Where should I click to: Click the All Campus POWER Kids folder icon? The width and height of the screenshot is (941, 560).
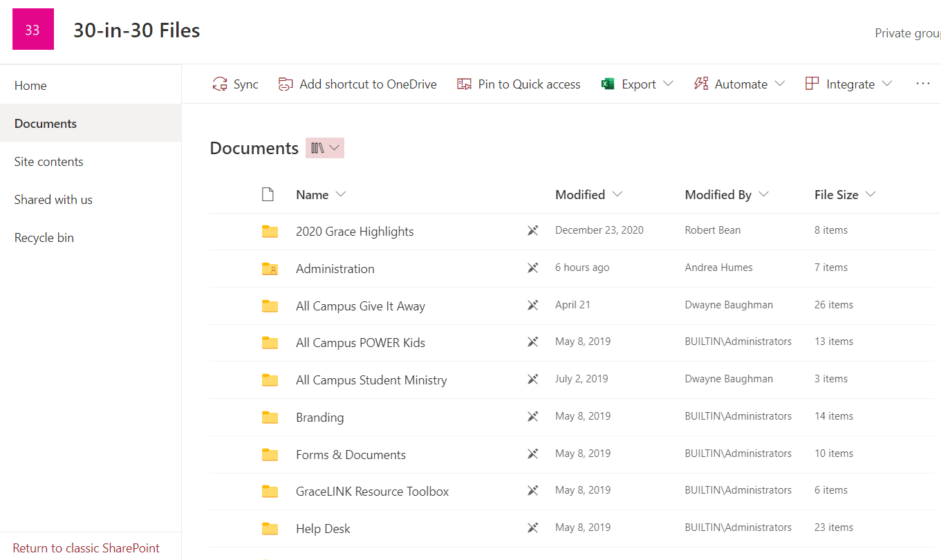(x=270, y=343)
